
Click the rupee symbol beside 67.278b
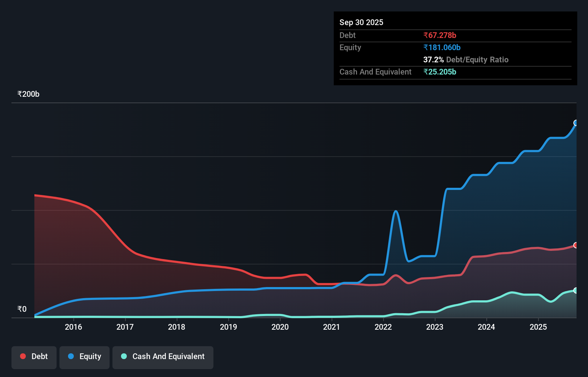coord(426,35)
